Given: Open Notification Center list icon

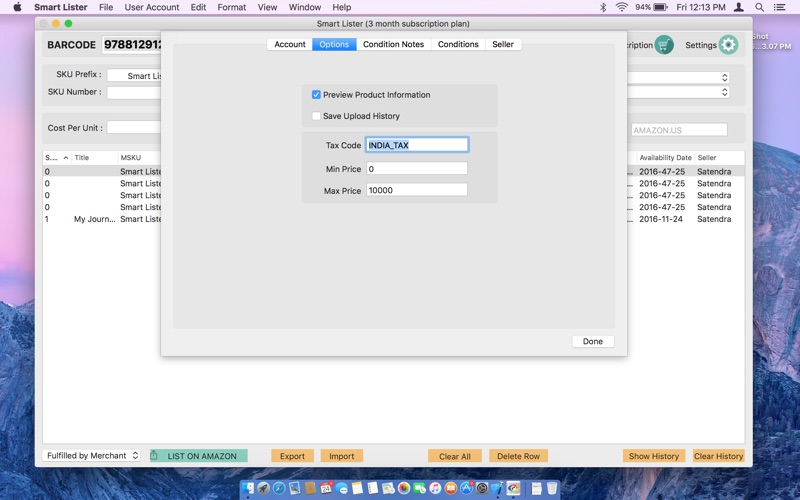Looking at the screenshot, I should pos(779,7).
